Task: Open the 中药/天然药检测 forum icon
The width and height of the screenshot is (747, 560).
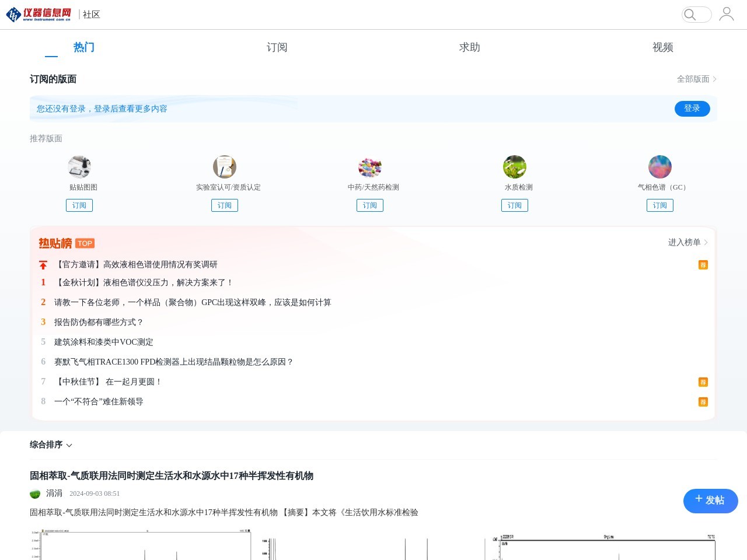Action: click(369, 167)
